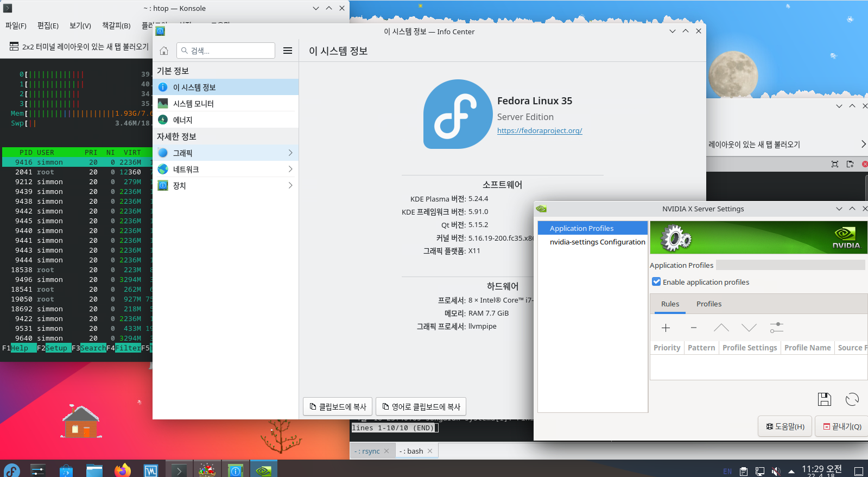This screenshot has width=868, height=477.
Task: Click the Pattern column header
Action: [701, 348]
